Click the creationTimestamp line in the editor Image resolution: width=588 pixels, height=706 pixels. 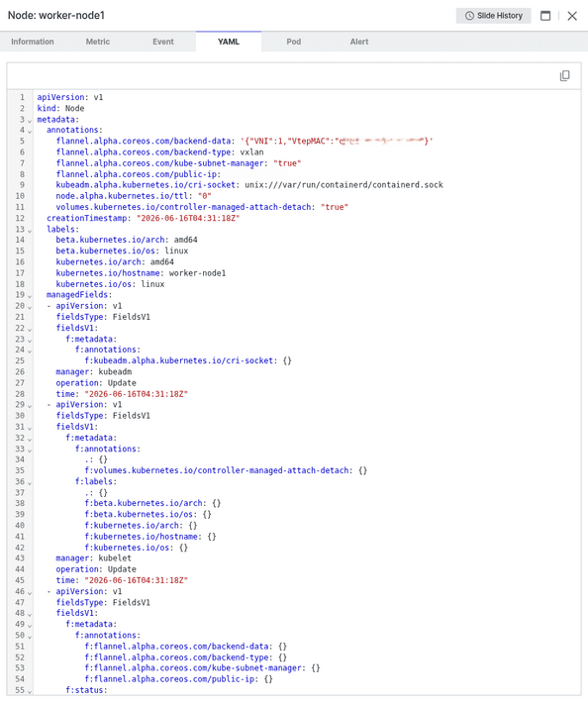[x=144, y=218]
